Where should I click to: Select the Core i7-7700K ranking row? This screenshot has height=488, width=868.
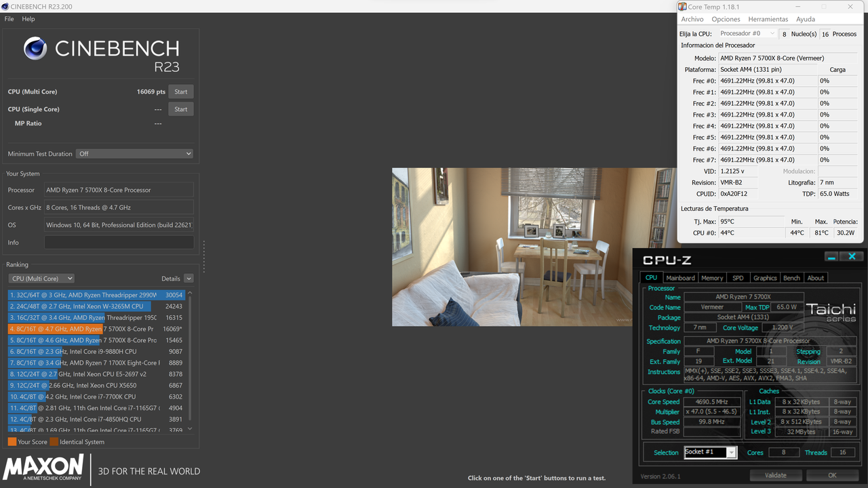click(x=96, y=396)
